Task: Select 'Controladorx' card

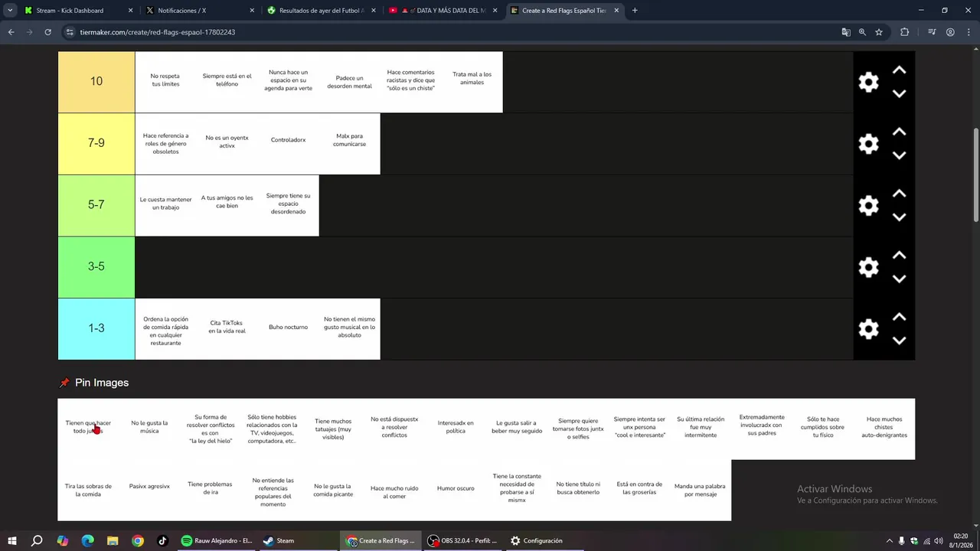Action: tap(288, 144)
